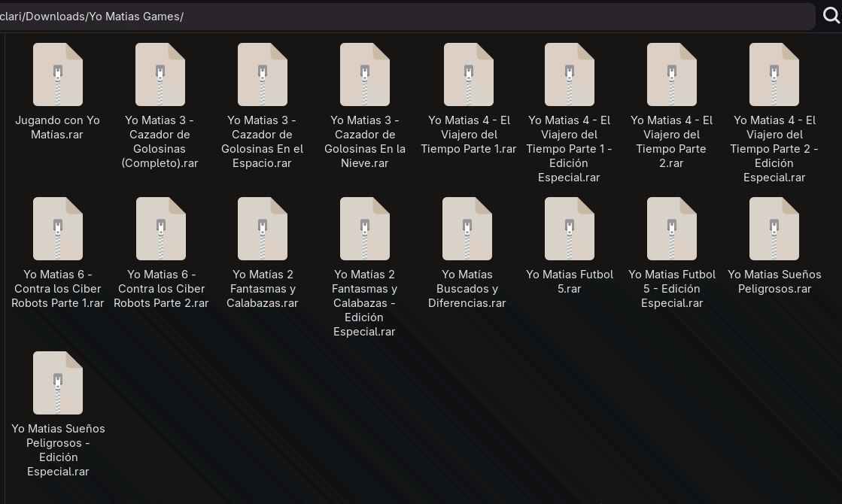The width and height of the screenshot is (842, 504).
Task: Click the Yo Matias Futbol 5.rar archive
Action: click(x=570, y=229)
